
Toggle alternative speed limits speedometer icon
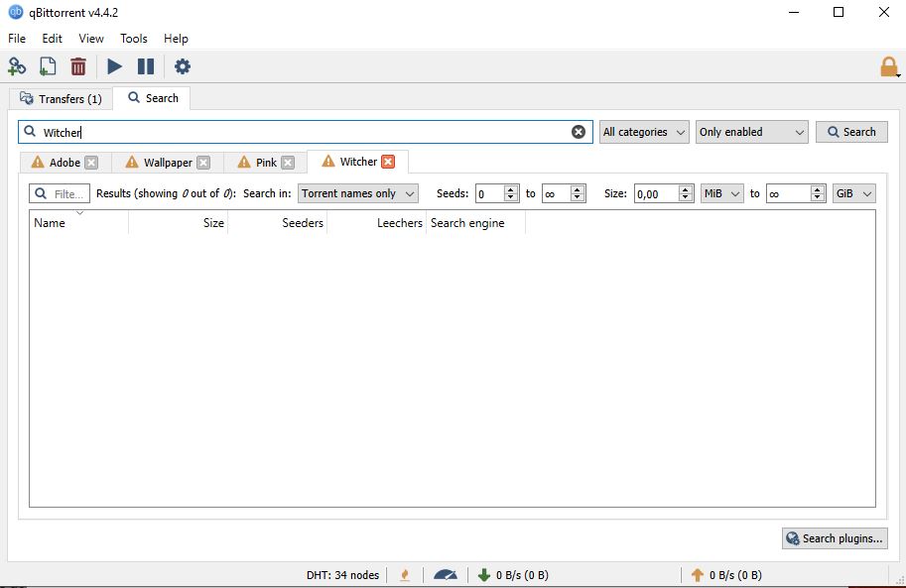[445, 575]
